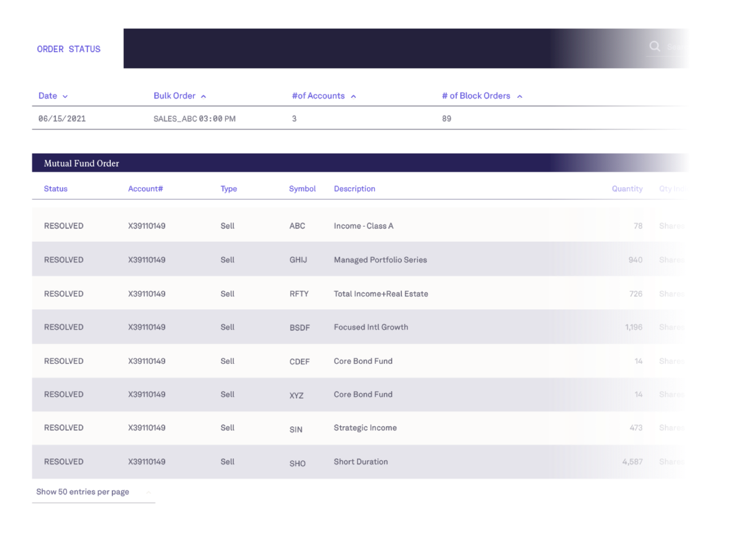Sort by the Account# column header
This screenshot has height=536, width=756.
[146, 189]
